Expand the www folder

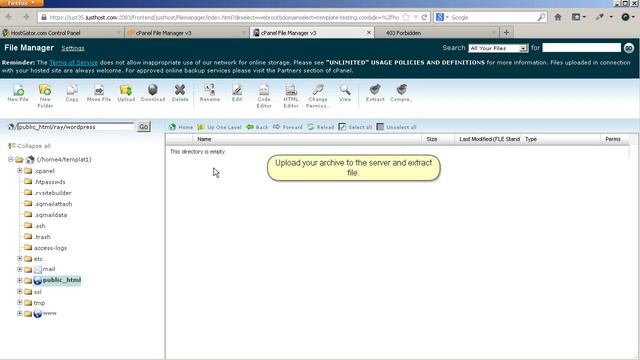pos(20,313)
